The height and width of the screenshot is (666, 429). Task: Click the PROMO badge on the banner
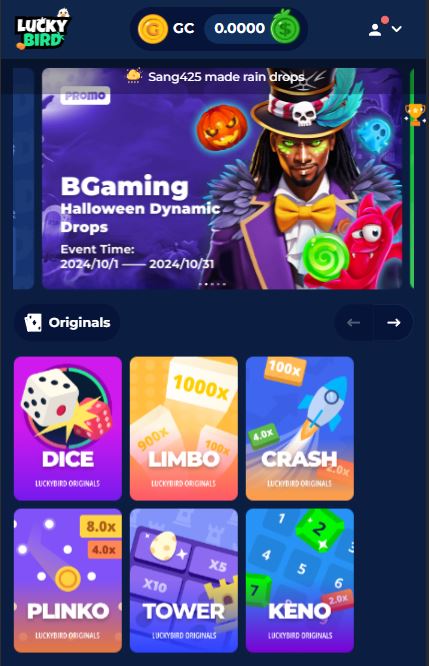click(x=85, y=96)
